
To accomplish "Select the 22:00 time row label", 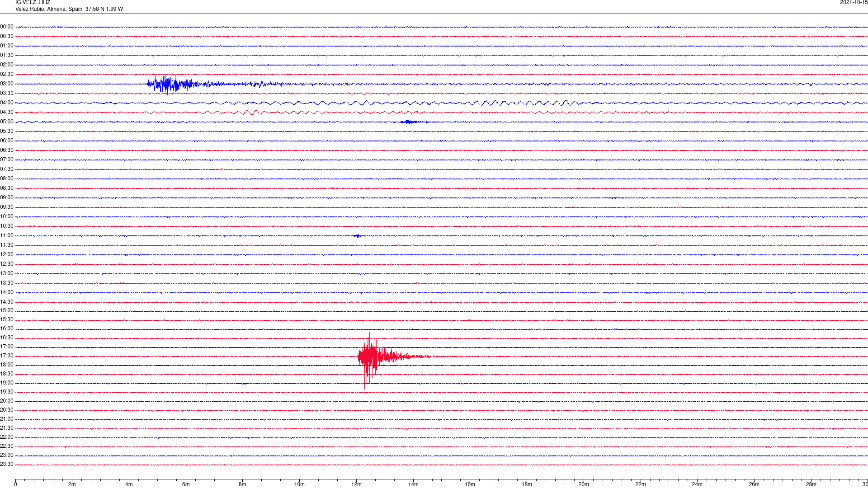I will point(7,437).
